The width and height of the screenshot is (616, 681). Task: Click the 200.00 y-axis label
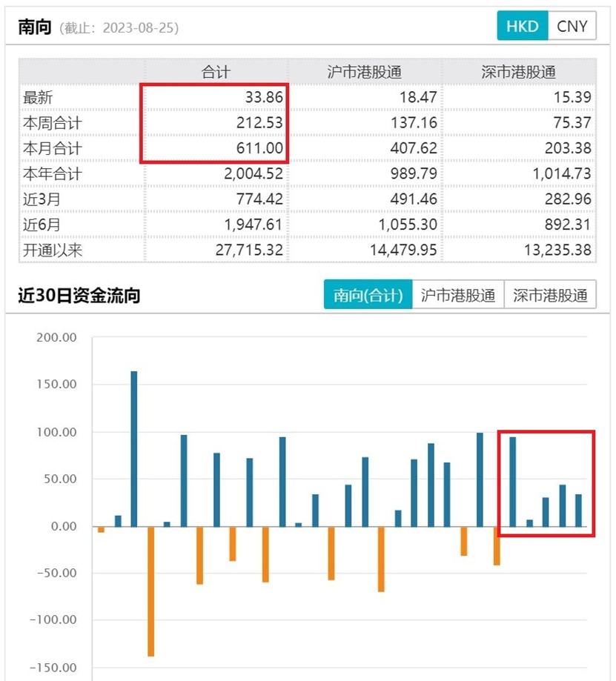[x=56, y=337]
